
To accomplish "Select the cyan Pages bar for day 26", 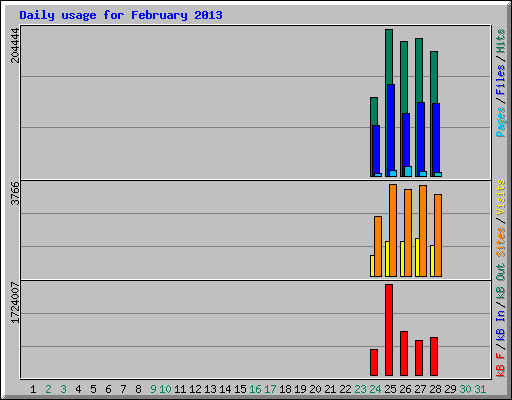I will pyautogui.click(x=408, y=171).
